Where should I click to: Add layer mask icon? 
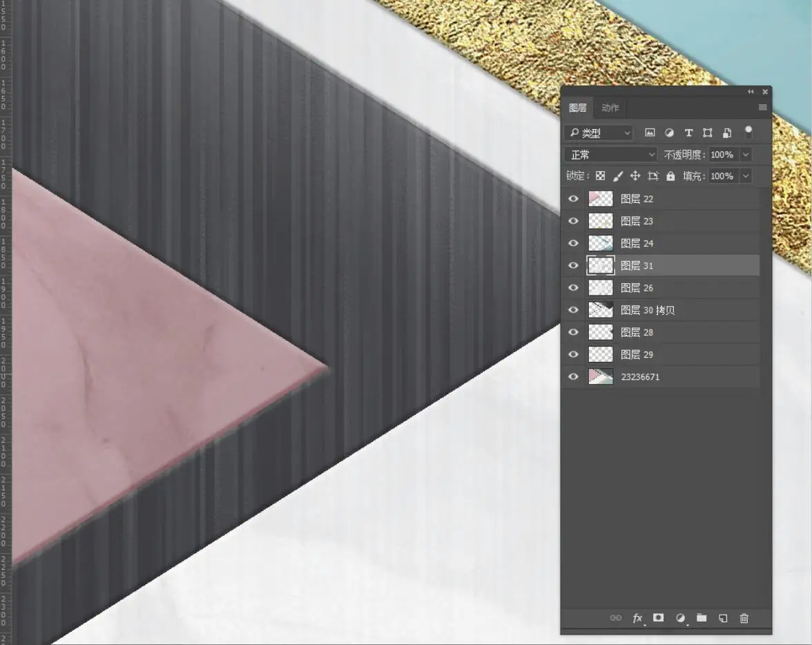click(658, 617)
